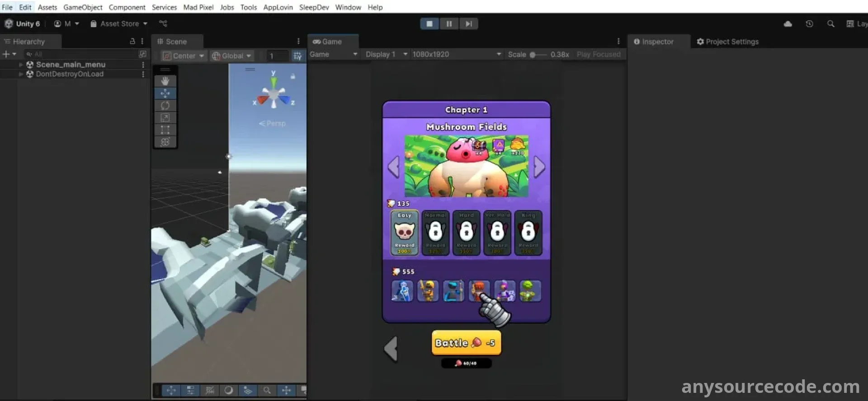Select the Rotate tool in Scene view
The image size is (868, 401).
tap(165, 105)
